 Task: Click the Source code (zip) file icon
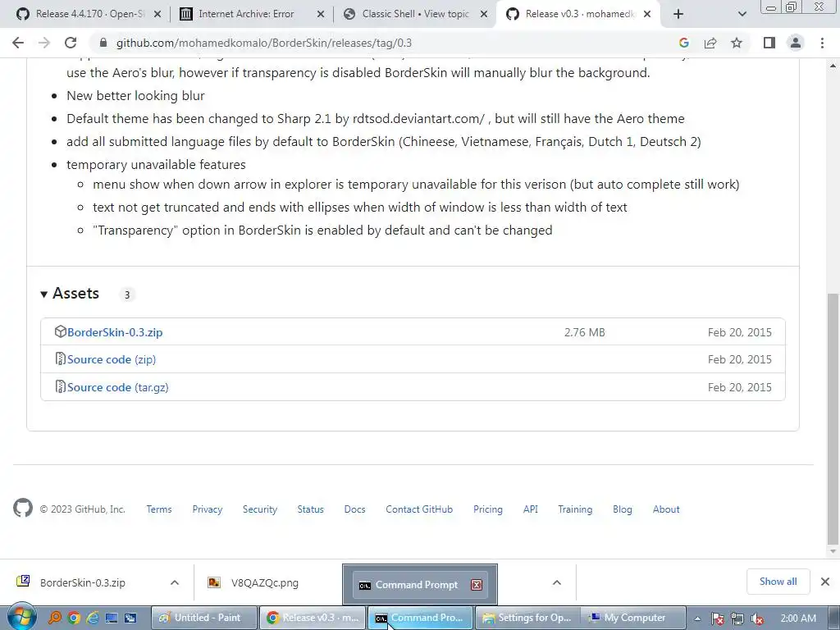click(x=60, y=358)
